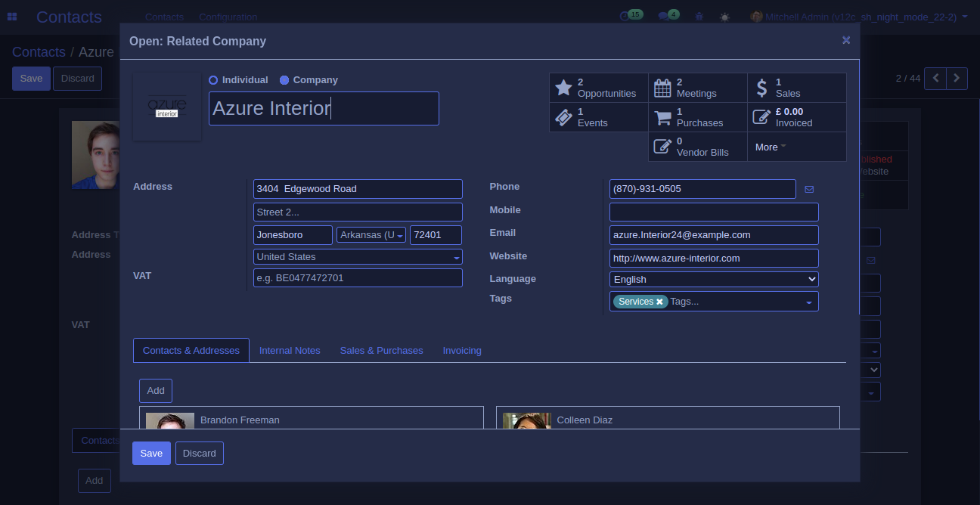
Task: Open the activities clock icon with 15 badge
Action: pos(630,16)
